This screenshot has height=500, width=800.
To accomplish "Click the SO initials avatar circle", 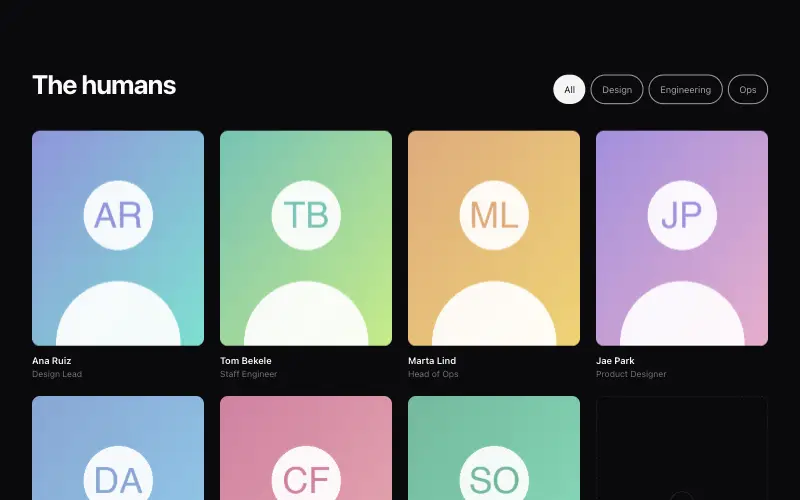I will tap(494, 473).
